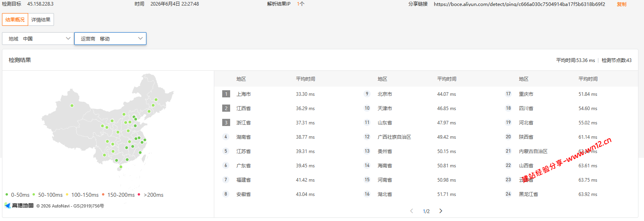The width and height of the screenshot is (644, 221).
Task: Toggle the 0-50ms legend item
Action: [x=17, y=195]
